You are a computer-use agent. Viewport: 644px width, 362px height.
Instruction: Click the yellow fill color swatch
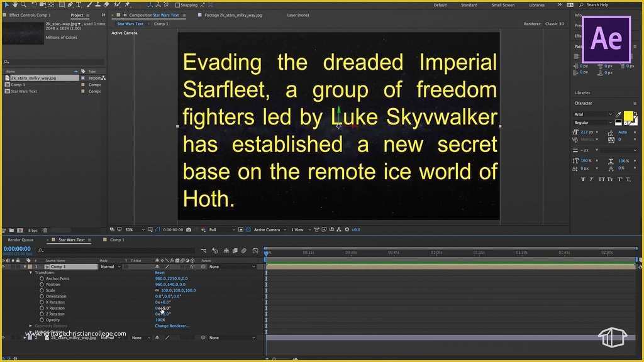click(x=628, y=116)
